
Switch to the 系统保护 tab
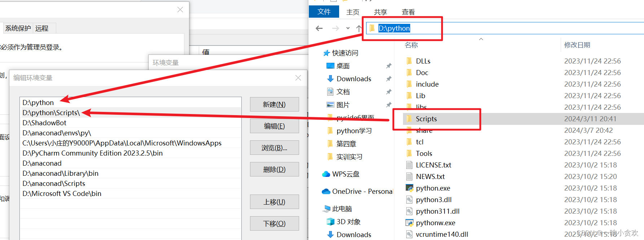(x=18, y=28)
